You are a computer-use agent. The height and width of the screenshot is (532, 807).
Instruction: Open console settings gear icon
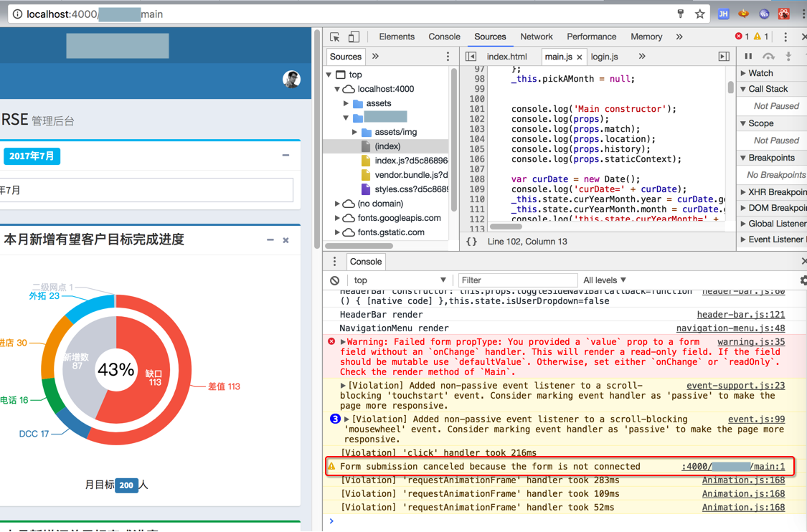tap(803, 280)
